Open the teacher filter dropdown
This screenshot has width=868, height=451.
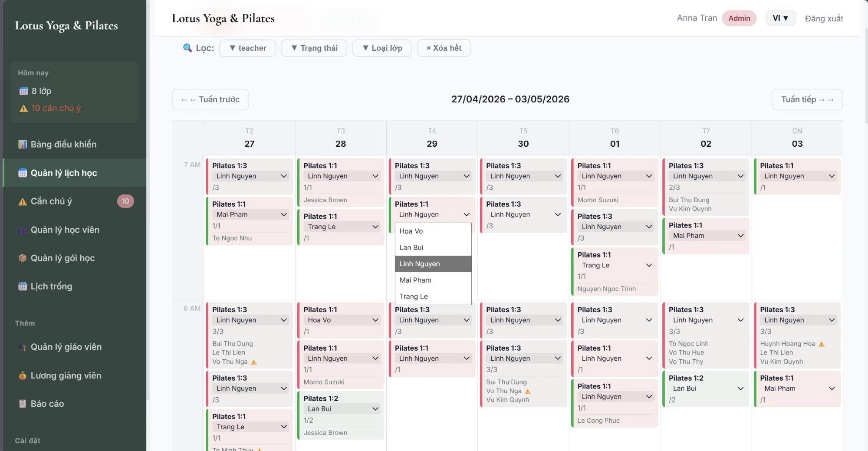pos(247,48)
